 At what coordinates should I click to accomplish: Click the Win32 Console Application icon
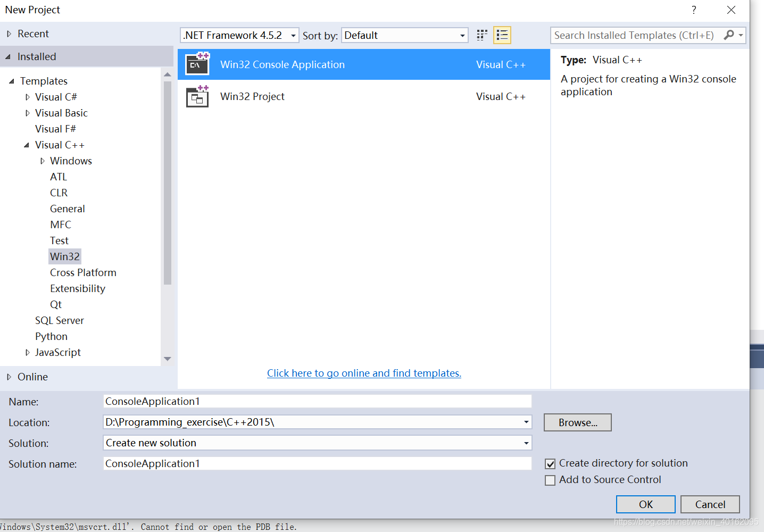(197, 64)
